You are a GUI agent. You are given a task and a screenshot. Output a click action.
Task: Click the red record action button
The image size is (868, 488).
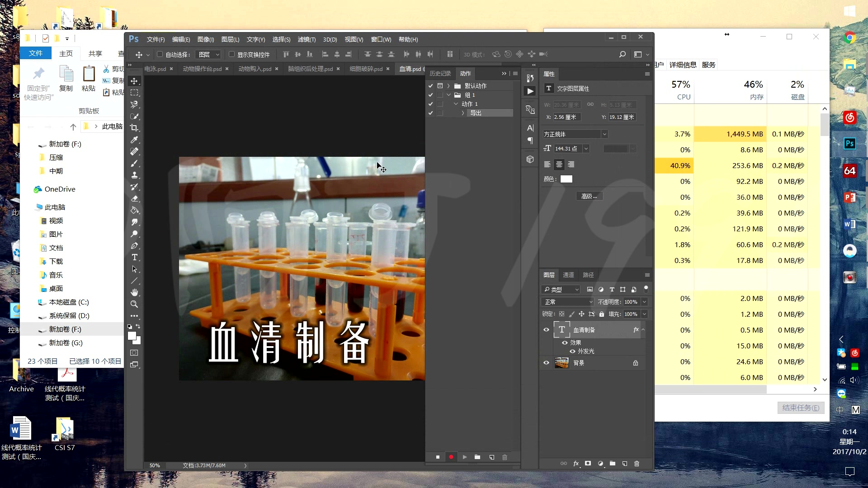click(x=451, y=457)
